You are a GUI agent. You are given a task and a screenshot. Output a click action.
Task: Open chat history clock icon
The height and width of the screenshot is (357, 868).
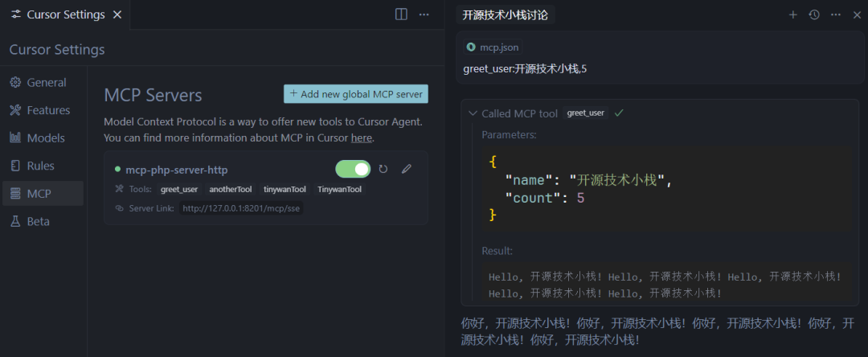pos(813,15)
